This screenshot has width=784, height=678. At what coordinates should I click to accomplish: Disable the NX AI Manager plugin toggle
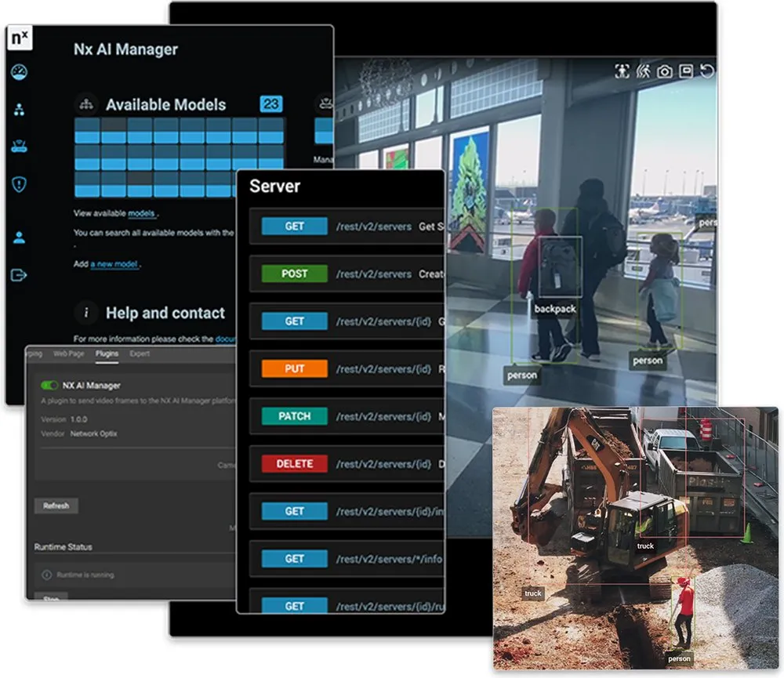(x=49, y=385)
